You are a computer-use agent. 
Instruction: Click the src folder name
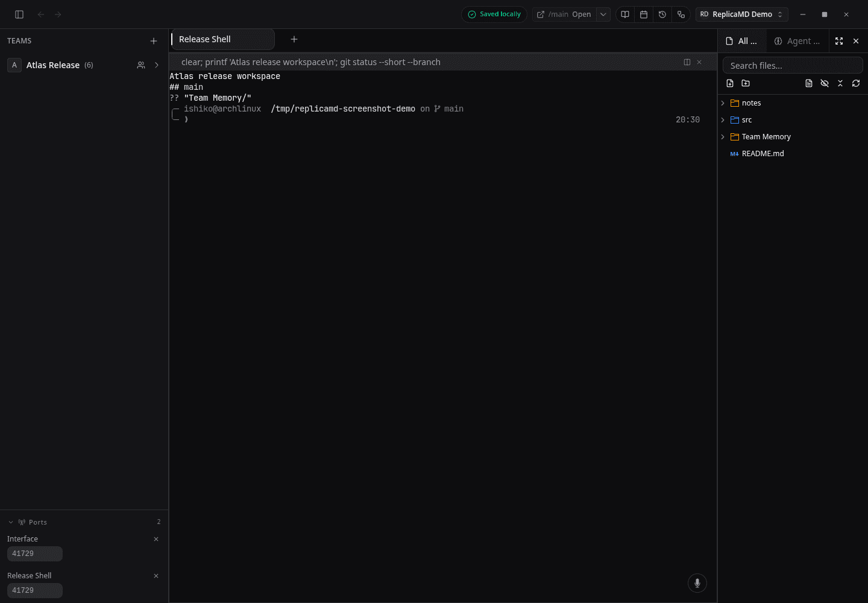747,120
